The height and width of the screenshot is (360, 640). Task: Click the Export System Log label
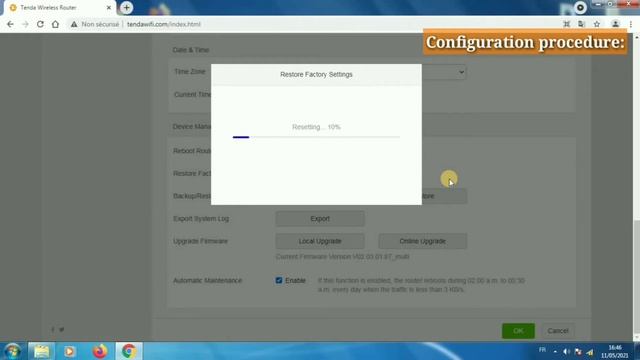(x=201, y=219)
